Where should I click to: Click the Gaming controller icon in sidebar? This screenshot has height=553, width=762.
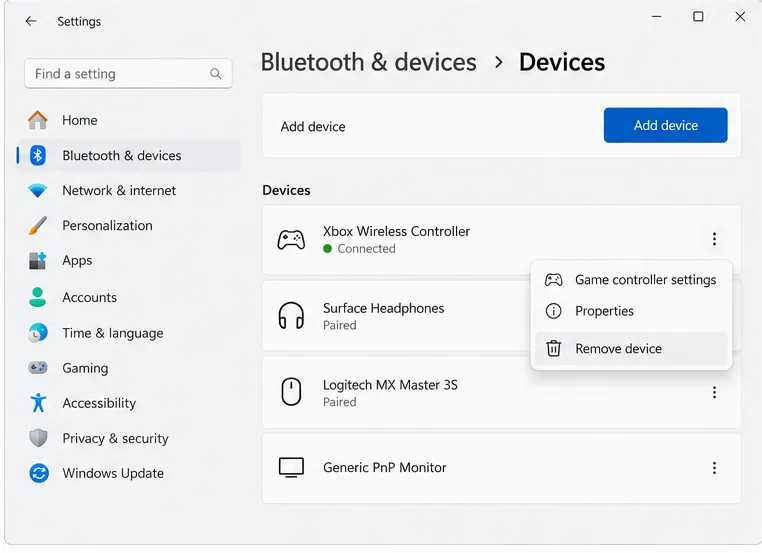[x=37, y=368]
